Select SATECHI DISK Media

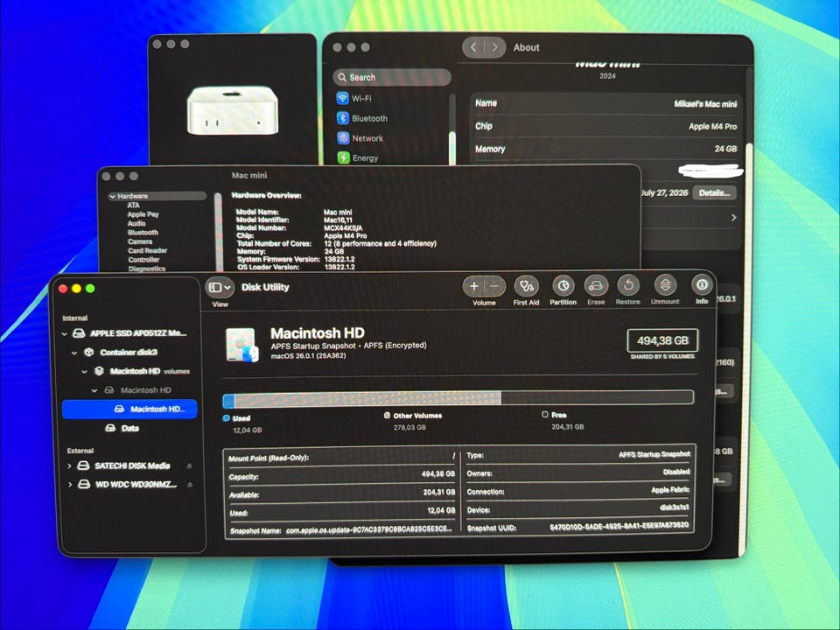coord(124,465)
